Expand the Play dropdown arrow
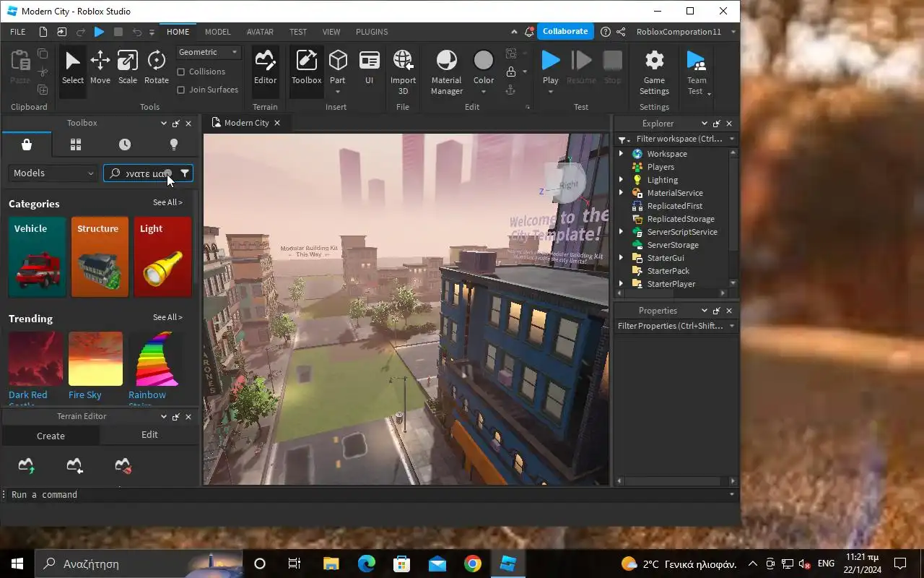This screenshot has height=578, width=924. coord(551,92)
